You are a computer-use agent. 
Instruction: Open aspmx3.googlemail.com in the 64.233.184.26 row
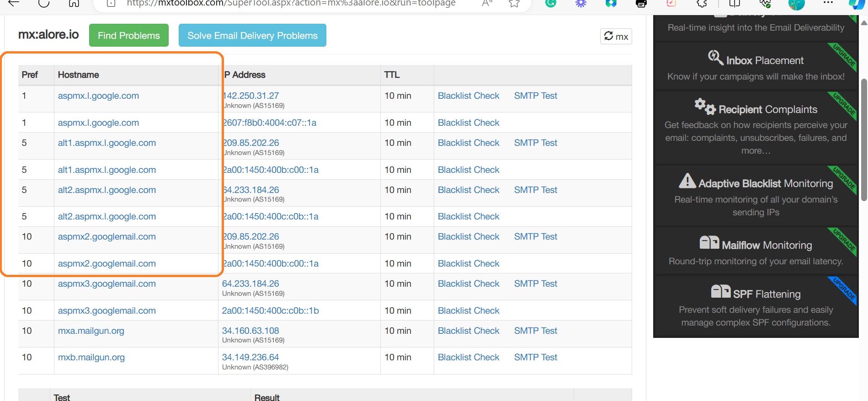click(x=107, y=283)
